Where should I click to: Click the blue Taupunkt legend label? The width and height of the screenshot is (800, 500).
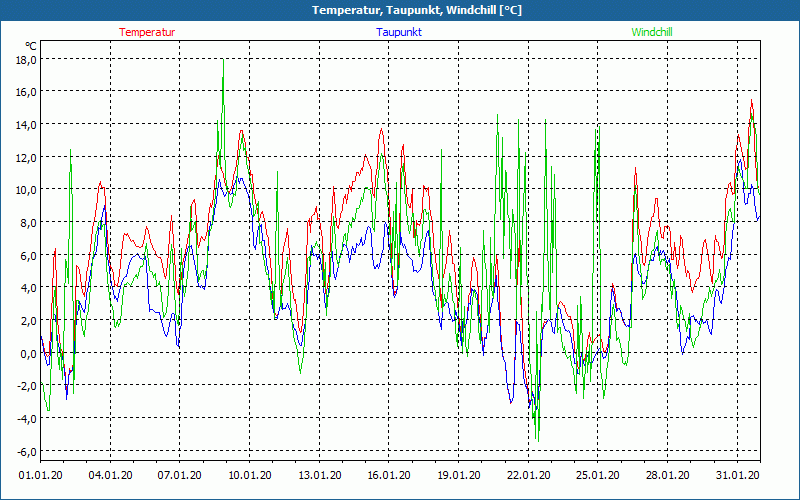399,32
